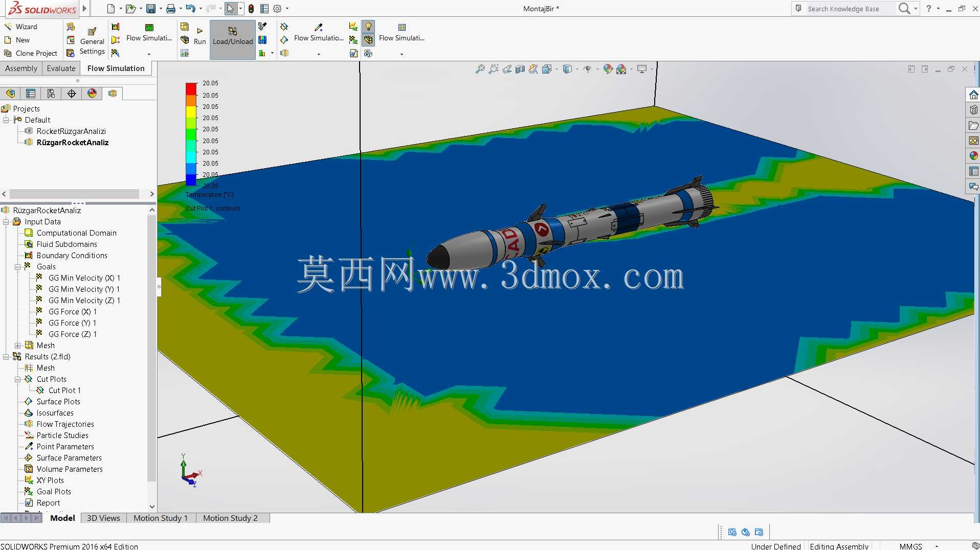
Task: Click the blue band of the temperature legend
Action: click(191, 179)
